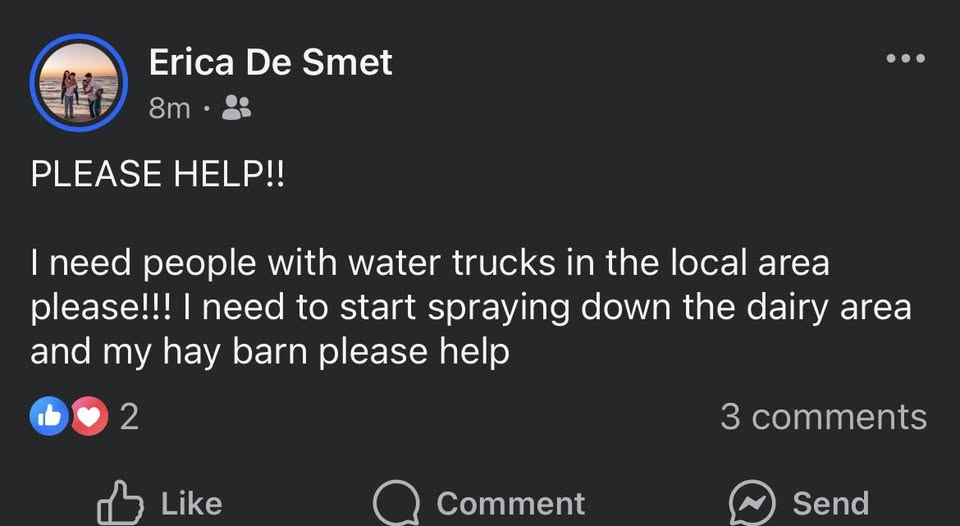The image size is (960, 526).
Task: Tap the Messenger Send icon
Action: (752, 503)
